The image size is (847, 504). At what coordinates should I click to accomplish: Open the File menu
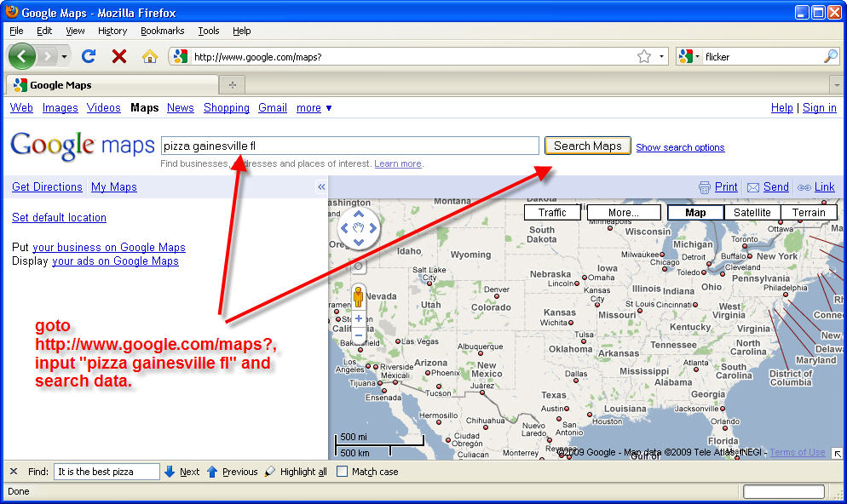[16, 31]
